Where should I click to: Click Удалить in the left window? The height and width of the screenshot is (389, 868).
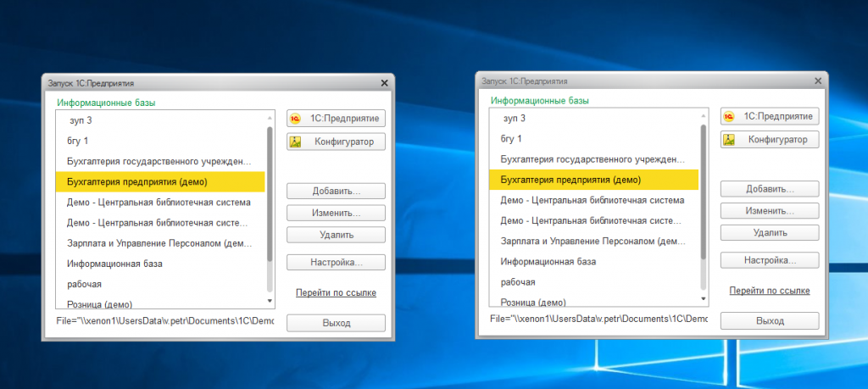336,235
